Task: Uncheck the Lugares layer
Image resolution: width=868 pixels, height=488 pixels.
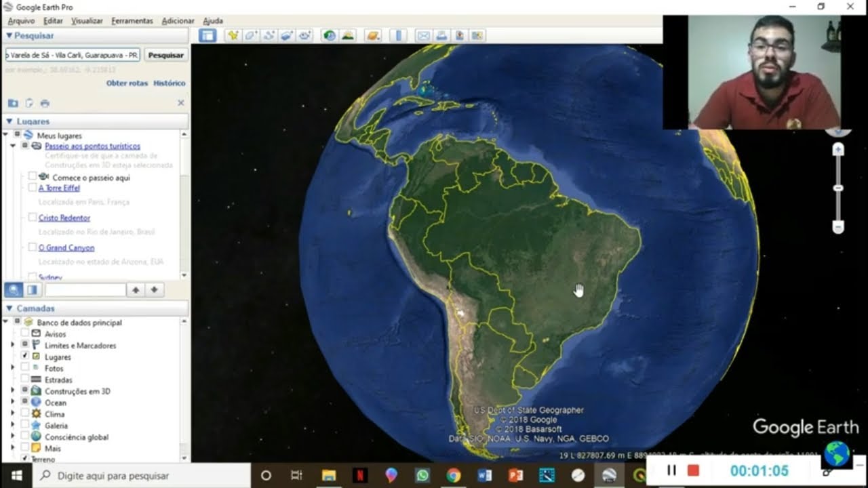Action: 25,356
